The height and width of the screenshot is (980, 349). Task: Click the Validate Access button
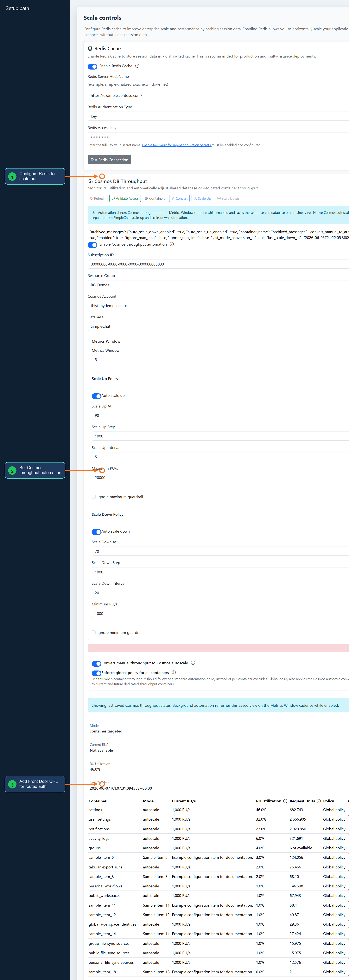point(125,199)
